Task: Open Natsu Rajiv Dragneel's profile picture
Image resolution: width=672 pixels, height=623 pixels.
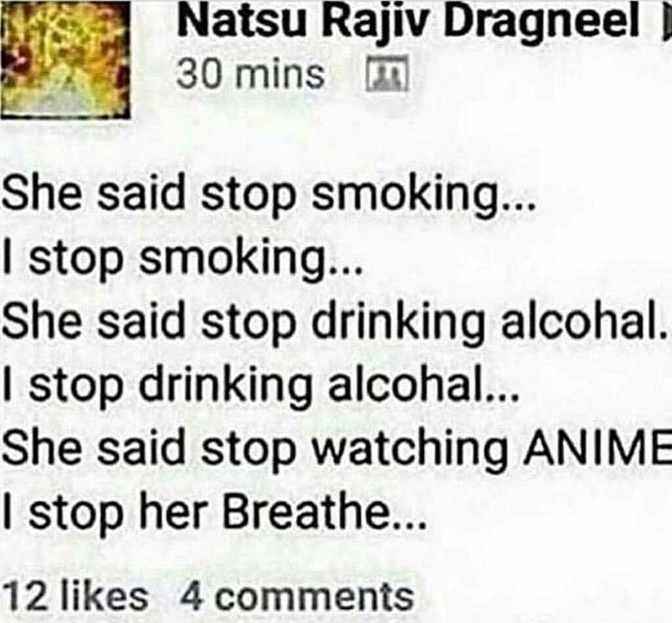Action: 65,59
